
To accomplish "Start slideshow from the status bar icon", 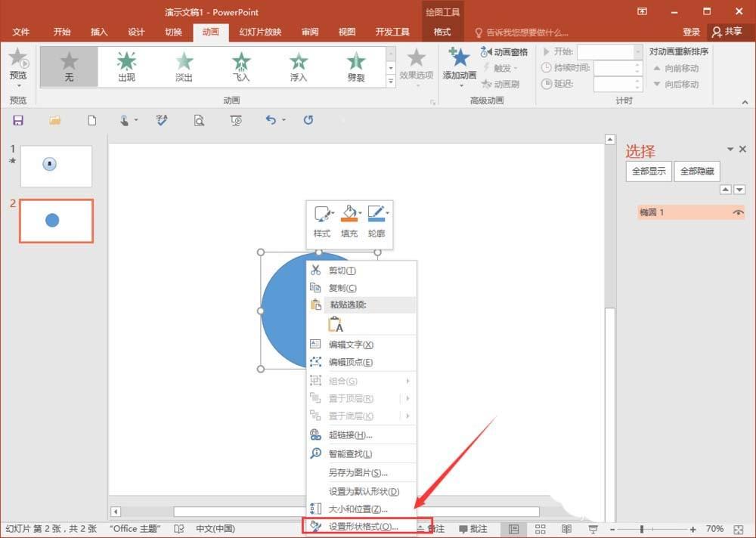I will click(594, 528).
